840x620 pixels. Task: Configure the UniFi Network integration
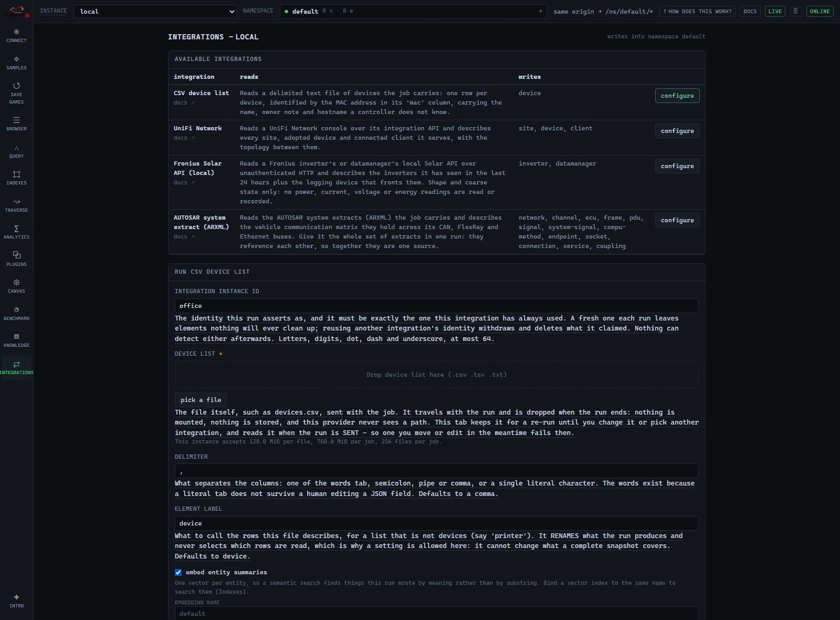(677, 131)
